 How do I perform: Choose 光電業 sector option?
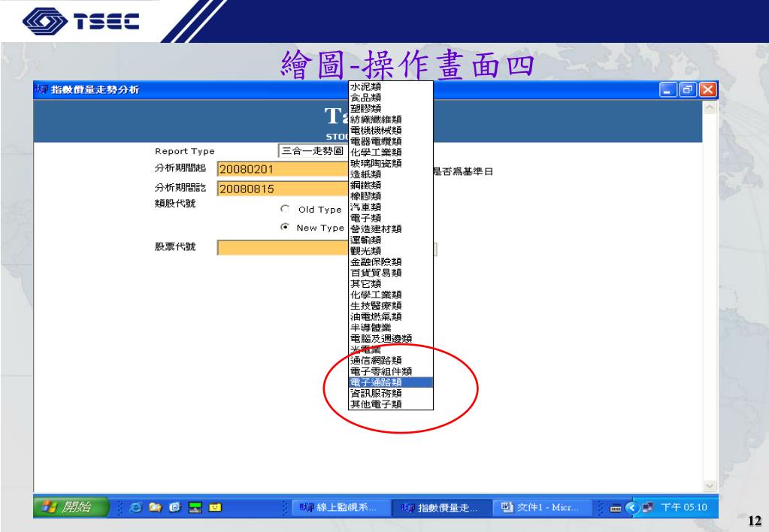(390, 349)
